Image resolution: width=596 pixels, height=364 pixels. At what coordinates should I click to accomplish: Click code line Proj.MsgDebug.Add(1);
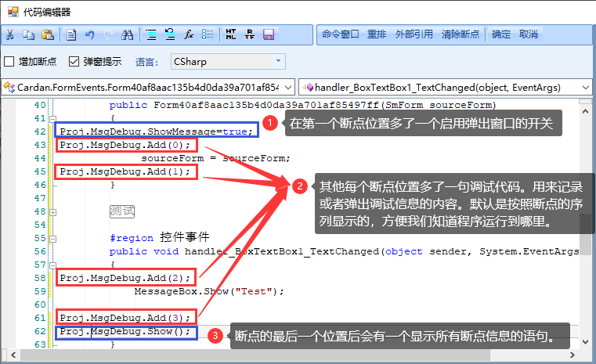125,171
